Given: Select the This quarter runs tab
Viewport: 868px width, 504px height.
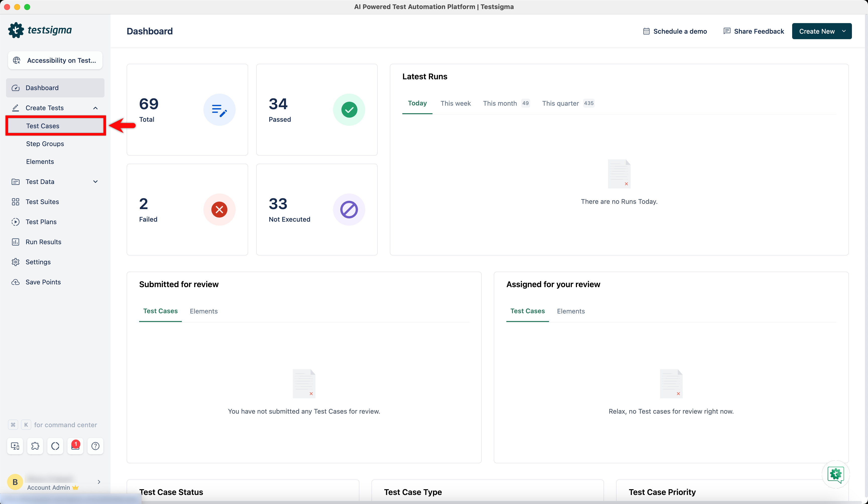Looking at the screenshot, I should point(560,103).
